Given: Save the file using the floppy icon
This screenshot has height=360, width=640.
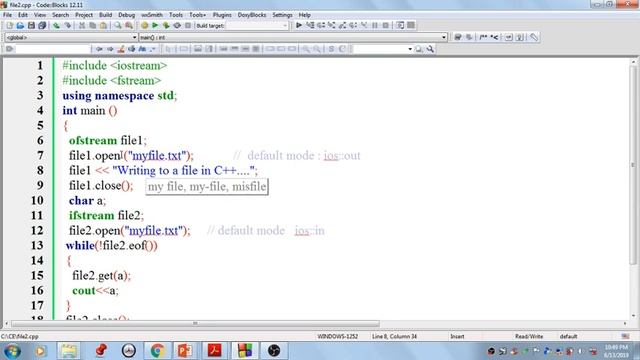Looking at the screenshot, I should tap(31, 25).
